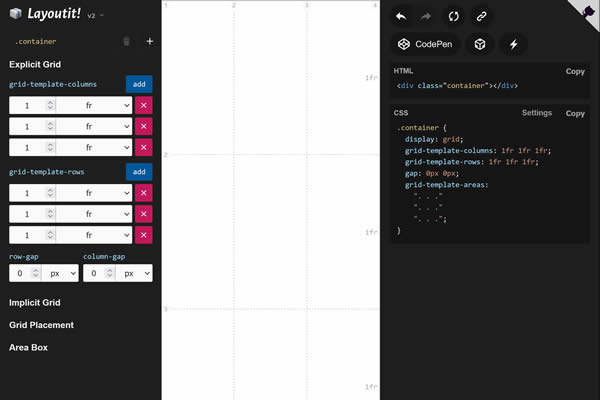This screenshot has height=400, width=600.
Task: Remove the third column track
Action: point(143,147)
